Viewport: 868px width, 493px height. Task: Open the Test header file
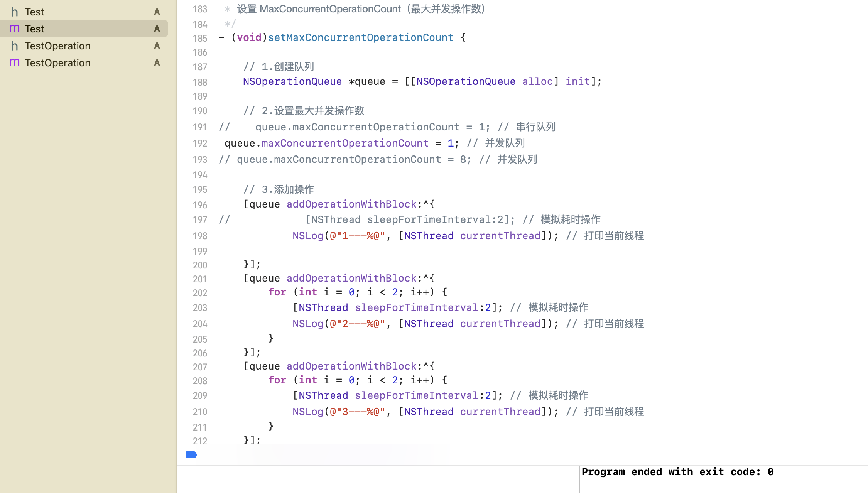point(84,12)
